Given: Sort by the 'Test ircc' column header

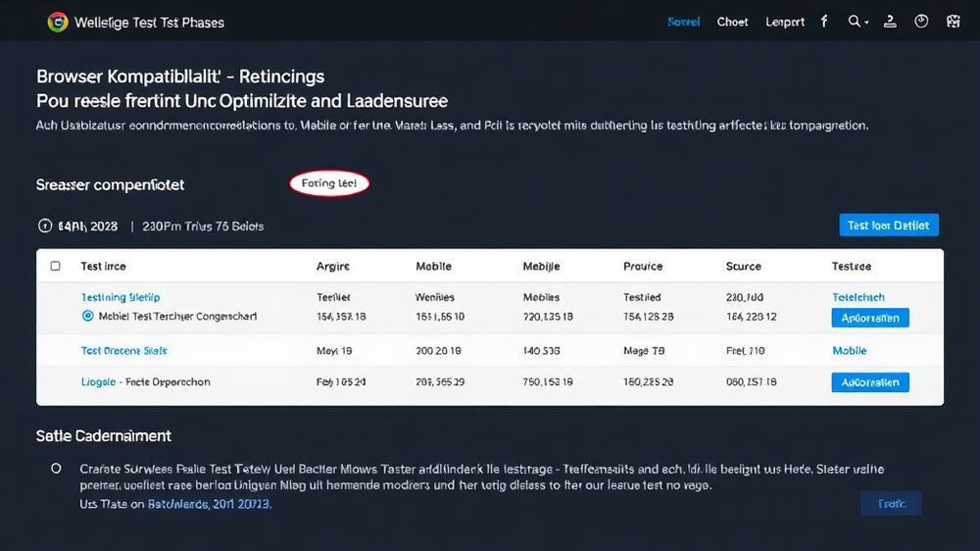Looking at the screenshot, I should [x=103, y=266].
